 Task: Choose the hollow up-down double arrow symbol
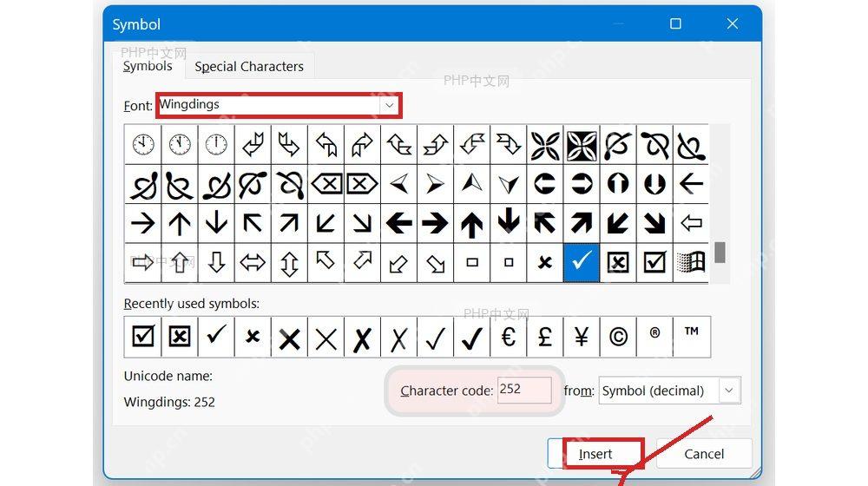[289, 262]
